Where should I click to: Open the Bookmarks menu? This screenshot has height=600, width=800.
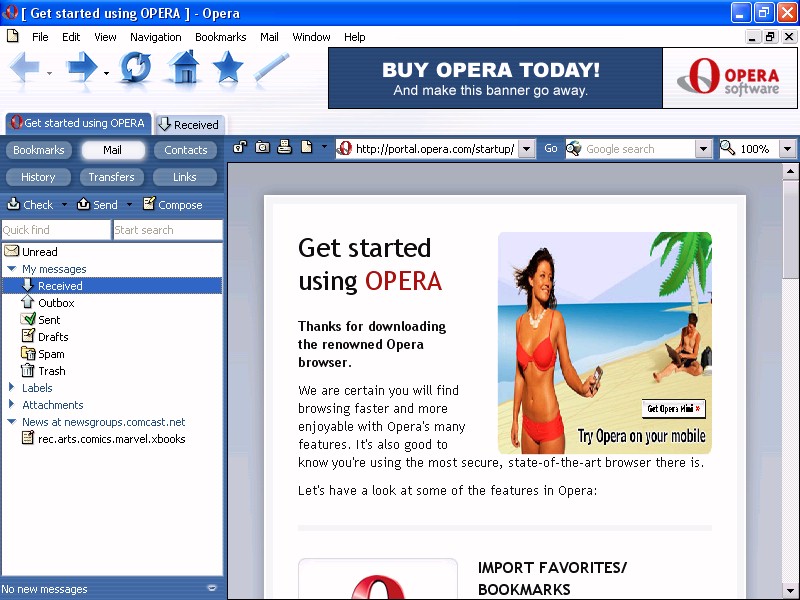click(220, 37)
